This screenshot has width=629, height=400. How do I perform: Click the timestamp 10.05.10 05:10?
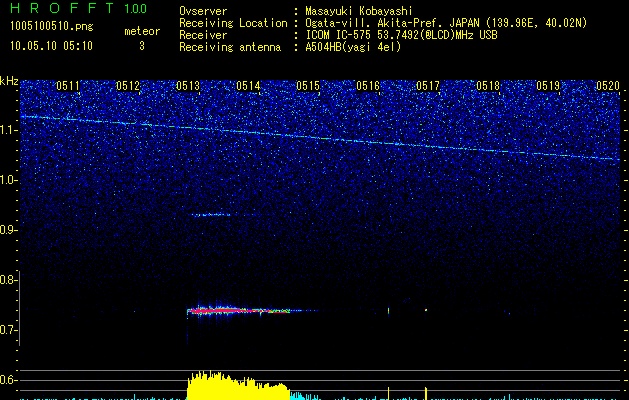point(51,46)
